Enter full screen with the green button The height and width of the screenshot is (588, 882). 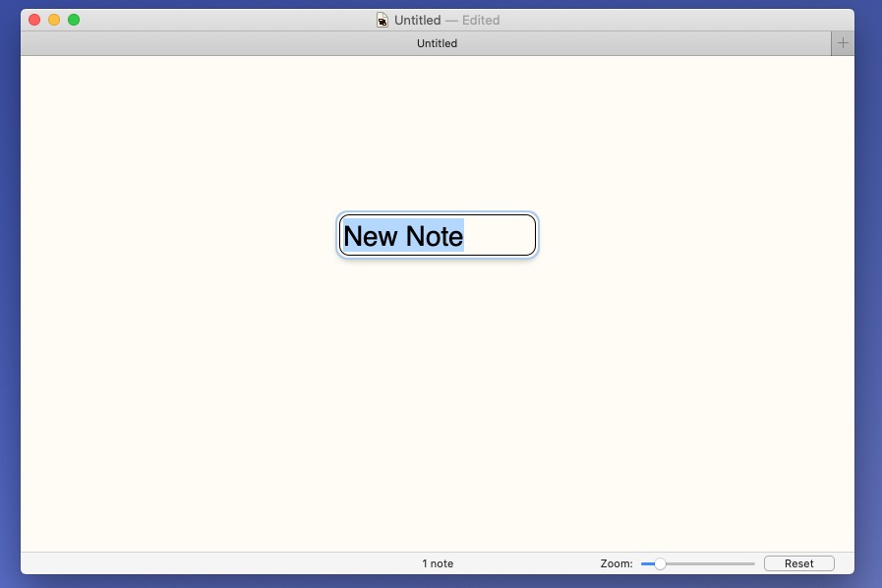(x=74, y=20)
